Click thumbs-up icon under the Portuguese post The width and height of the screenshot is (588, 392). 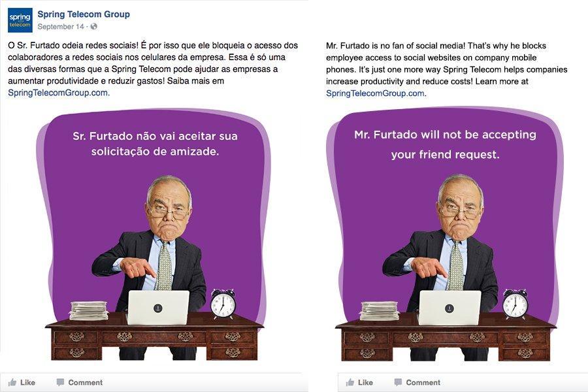tap(12, 382)
